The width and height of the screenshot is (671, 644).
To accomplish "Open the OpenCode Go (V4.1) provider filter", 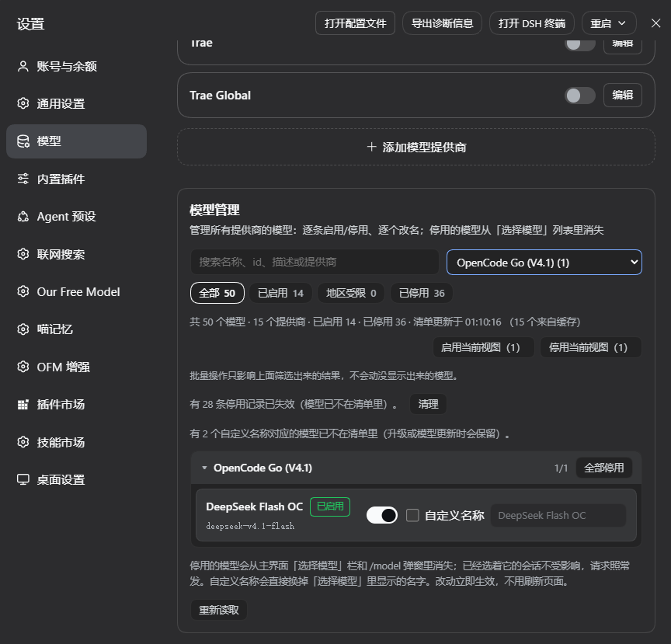I will pos(544,262).
